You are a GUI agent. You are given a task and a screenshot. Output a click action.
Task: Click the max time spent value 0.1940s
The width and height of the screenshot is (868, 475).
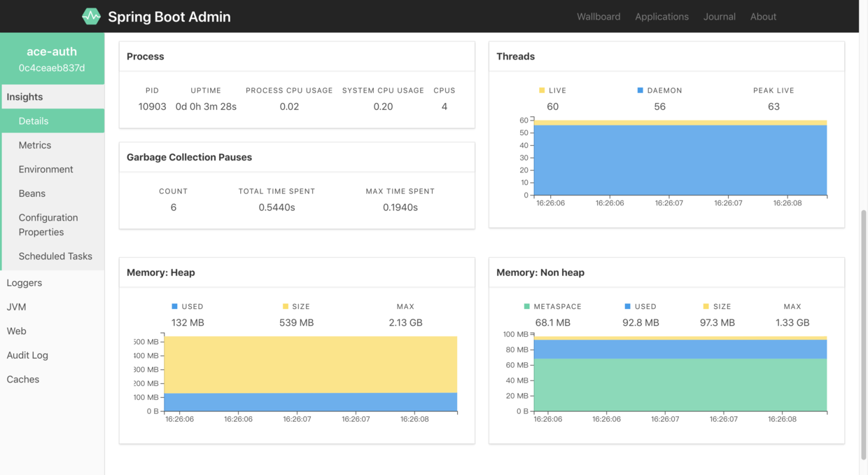click(400, 207)
